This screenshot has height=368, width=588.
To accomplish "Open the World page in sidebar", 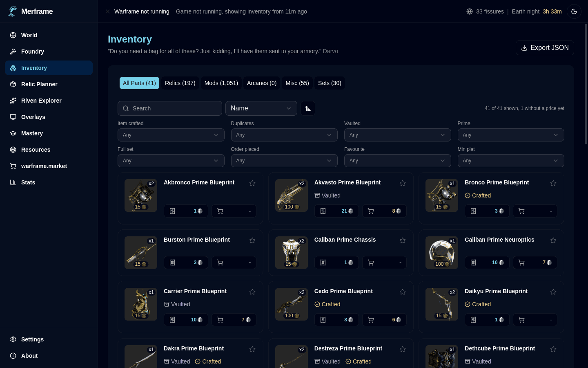I will (49, 35).
